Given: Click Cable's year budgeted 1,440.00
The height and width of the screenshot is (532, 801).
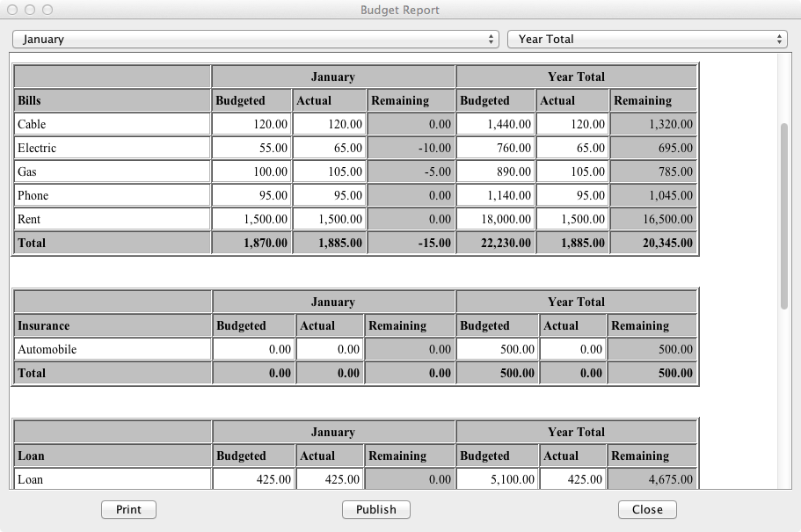Looking at the screenshot, I should pyautogui.click(x=496, y=124).
